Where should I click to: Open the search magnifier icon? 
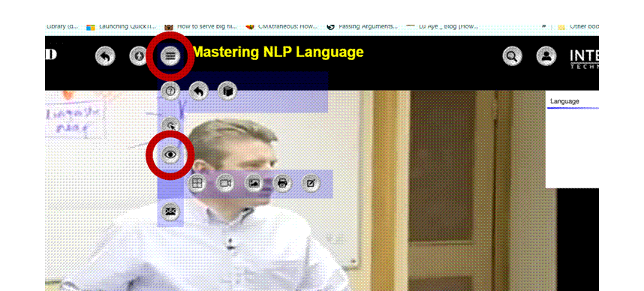click(512, 56)
